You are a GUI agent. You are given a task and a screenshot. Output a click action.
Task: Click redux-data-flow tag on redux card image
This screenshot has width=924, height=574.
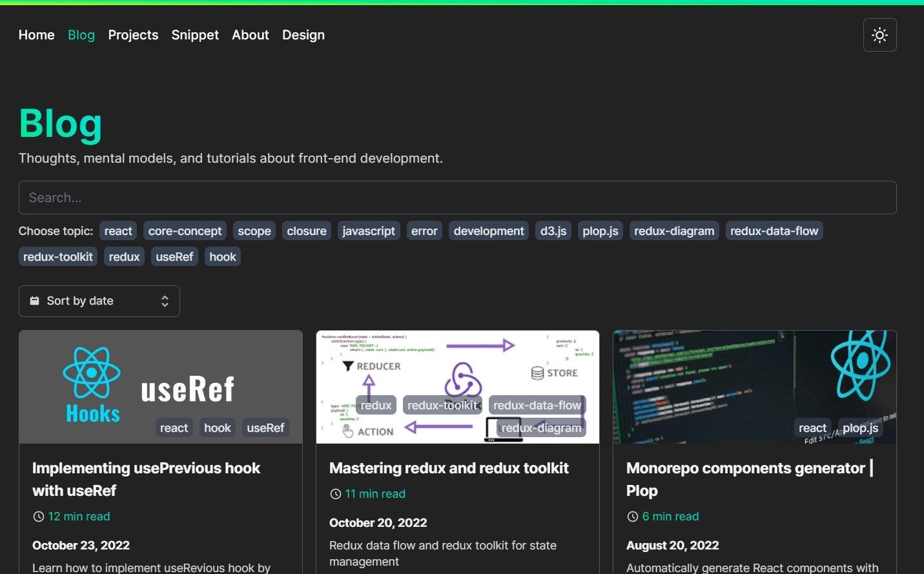[537, 405]
